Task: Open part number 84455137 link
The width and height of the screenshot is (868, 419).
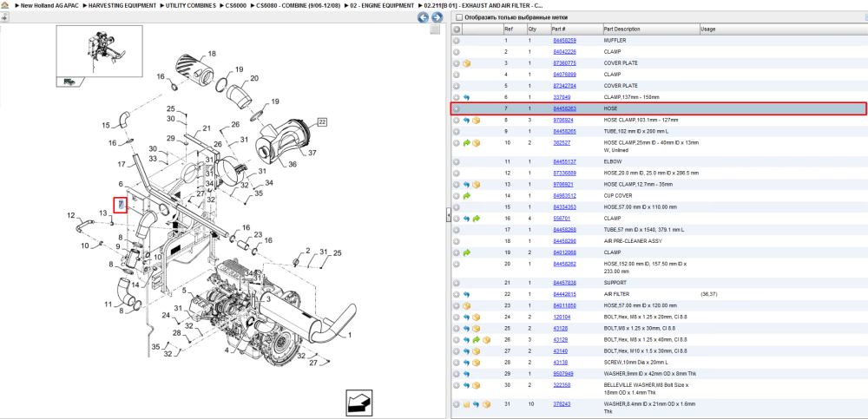Action: tap(565, 161)
